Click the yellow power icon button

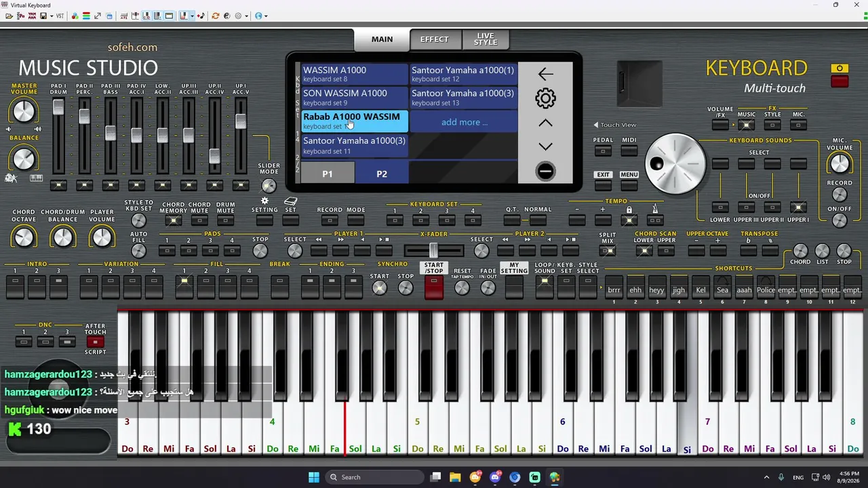tap(840, 68)
